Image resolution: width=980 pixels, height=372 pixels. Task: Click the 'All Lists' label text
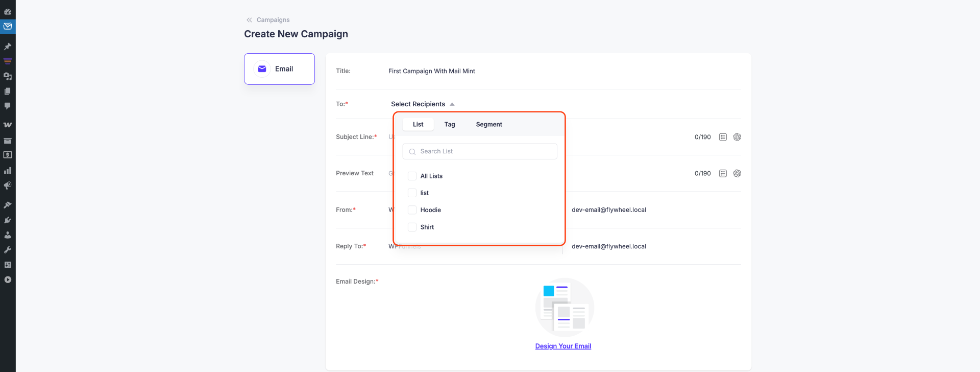pyautogui.click(x=431, y=176)
